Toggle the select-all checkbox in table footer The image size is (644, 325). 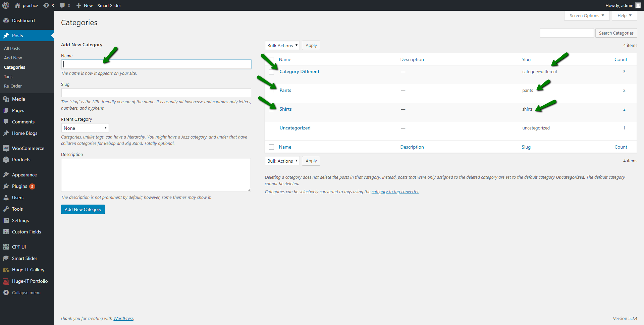pyautogui.click(x=271, y=147)
